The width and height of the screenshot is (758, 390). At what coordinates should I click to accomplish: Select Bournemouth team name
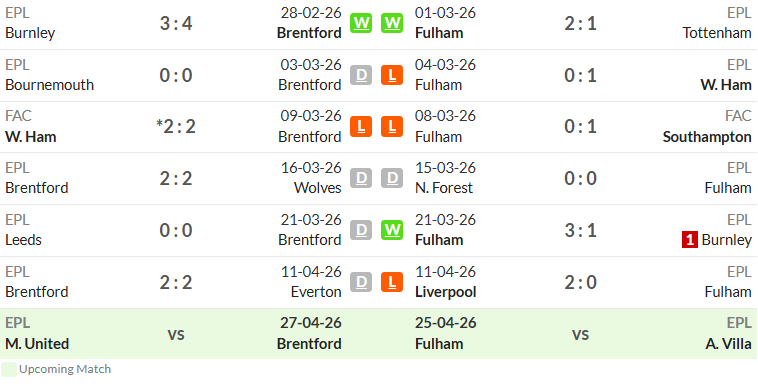(x=49, y=85)
